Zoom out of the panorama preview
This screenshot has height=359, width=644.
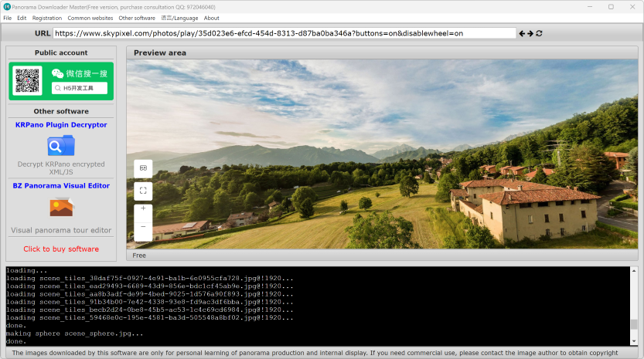(x=143, y=228)
